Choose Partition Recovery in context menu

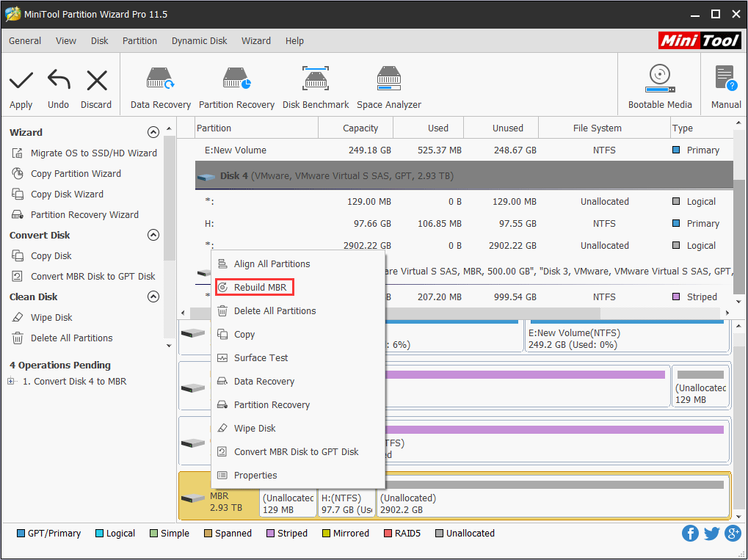298,404
